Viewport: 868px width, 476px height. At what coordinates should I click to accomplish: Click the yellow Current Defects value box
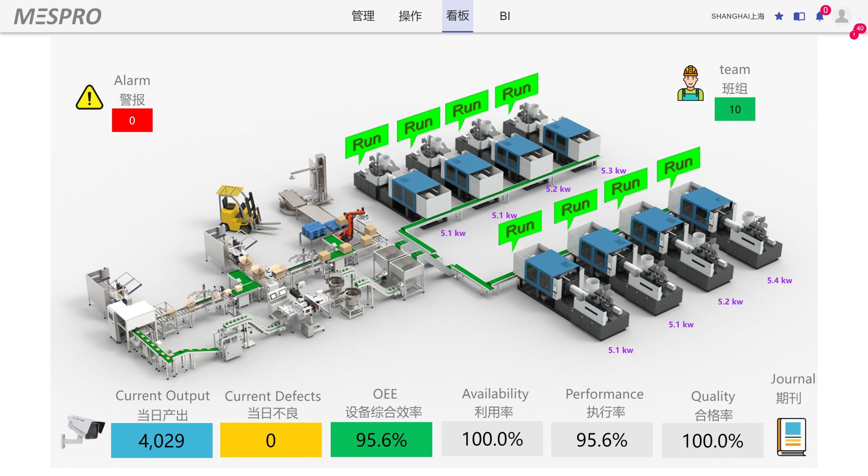[271, 440]
